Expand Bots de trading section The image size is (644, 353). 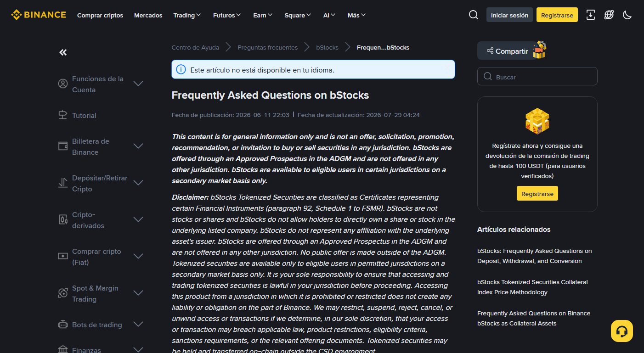(138, 325)
